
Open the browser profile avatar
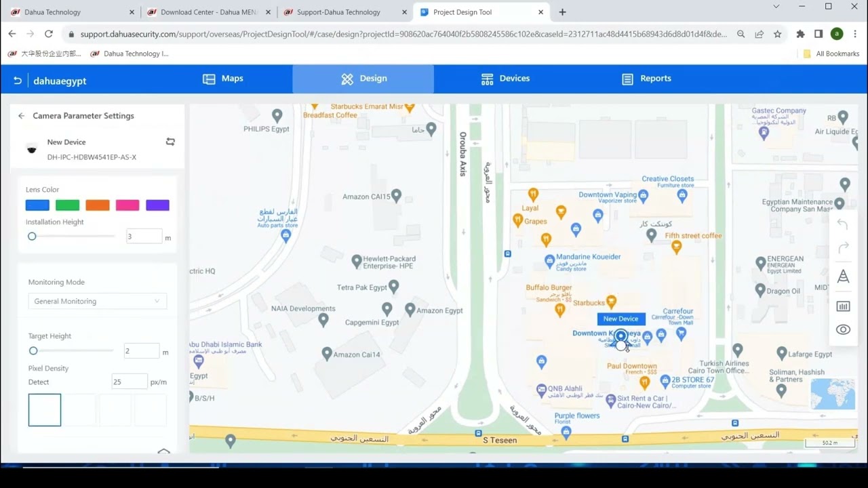pos(837,34)
